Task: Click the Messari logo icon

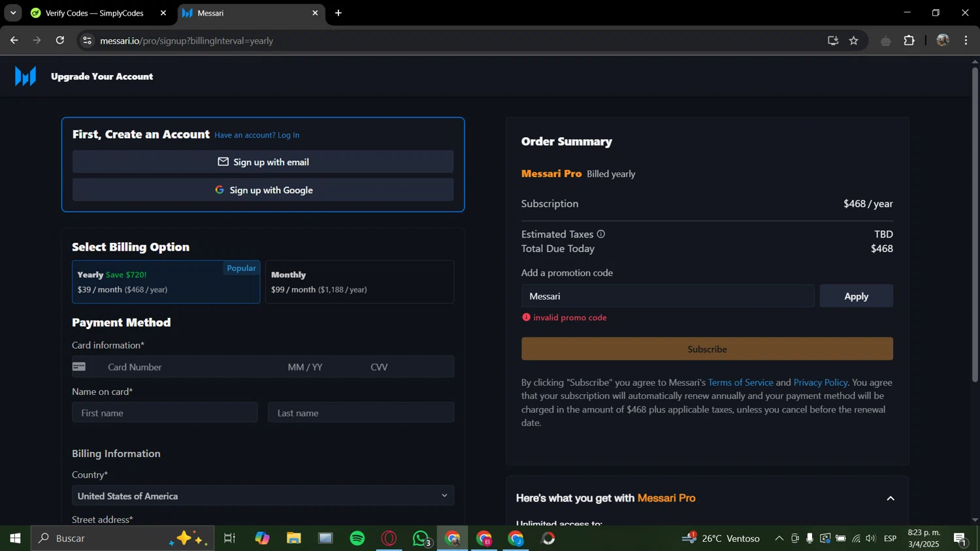Action: [25, 76]
